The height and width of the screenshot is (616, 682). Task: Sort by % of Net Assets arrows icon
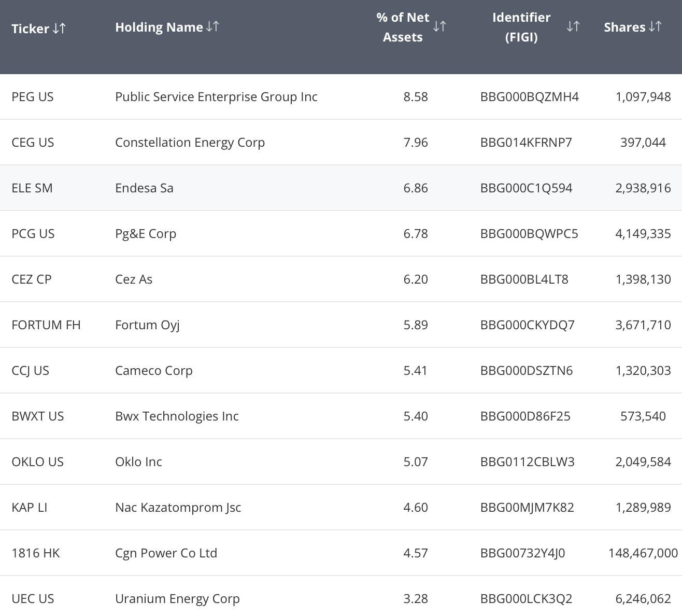pos(439,26)
